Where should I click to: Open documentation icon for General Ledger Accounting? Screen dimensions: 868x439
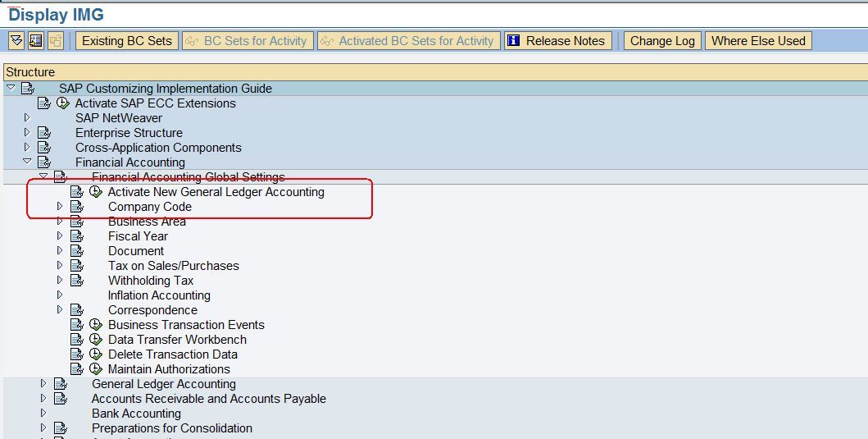[61, 383]
